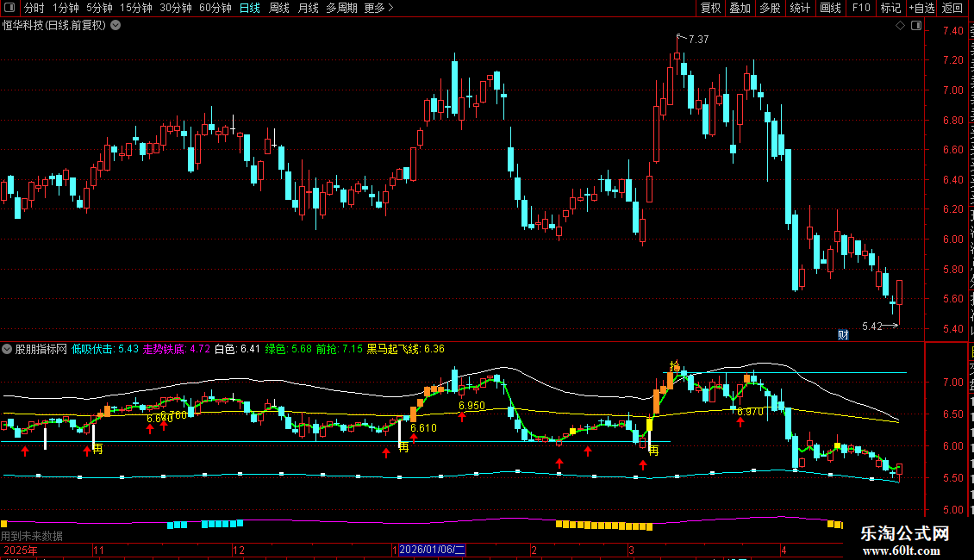Click the 绿色: 5.68 indicator value
The height and width of the screenshot is (560, 974).
288,349
